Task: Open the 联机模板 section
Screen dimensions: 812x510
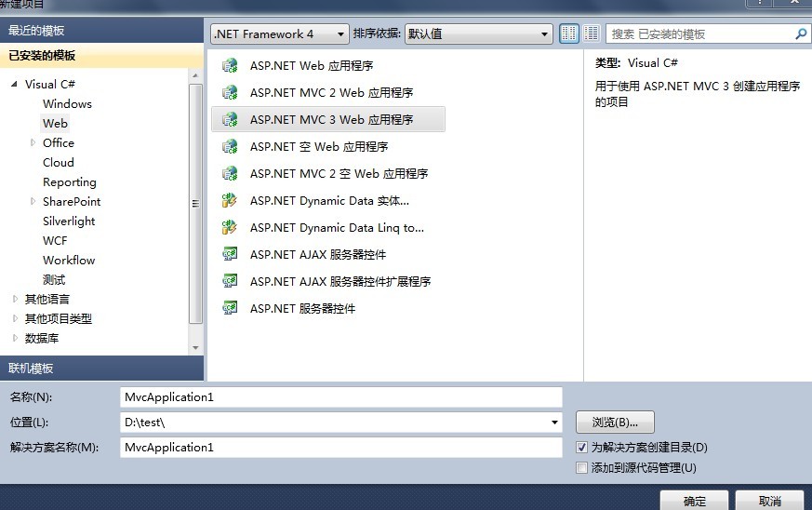Action: (101, 369)
